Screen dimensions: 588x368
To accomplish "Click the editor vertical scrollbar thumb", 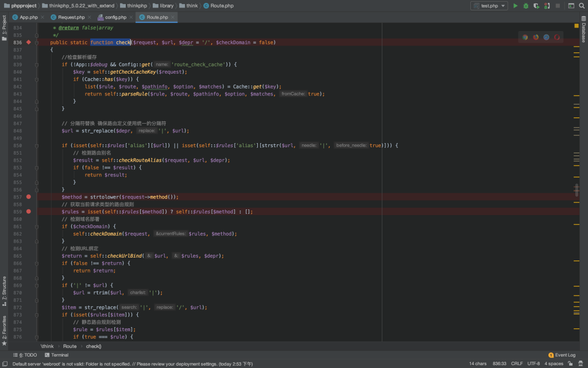I will 576,190.
